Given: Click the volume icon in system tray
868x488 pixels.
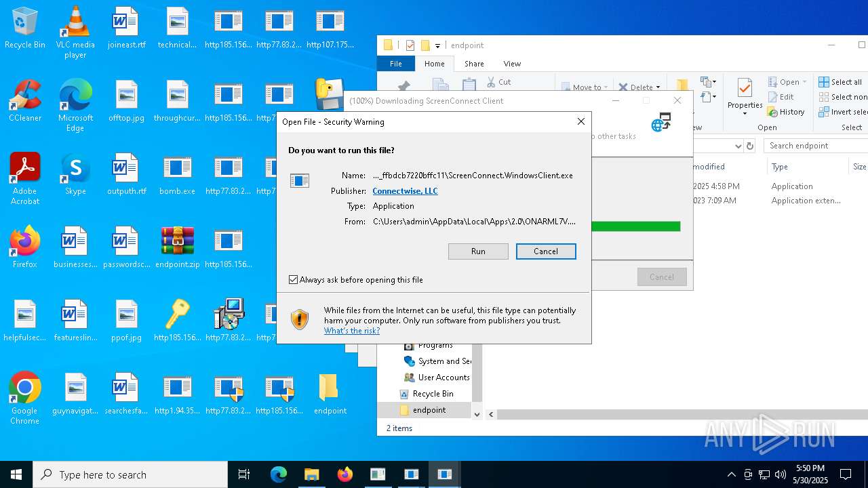Looking at the screenshot, I should tap(781, 474).
